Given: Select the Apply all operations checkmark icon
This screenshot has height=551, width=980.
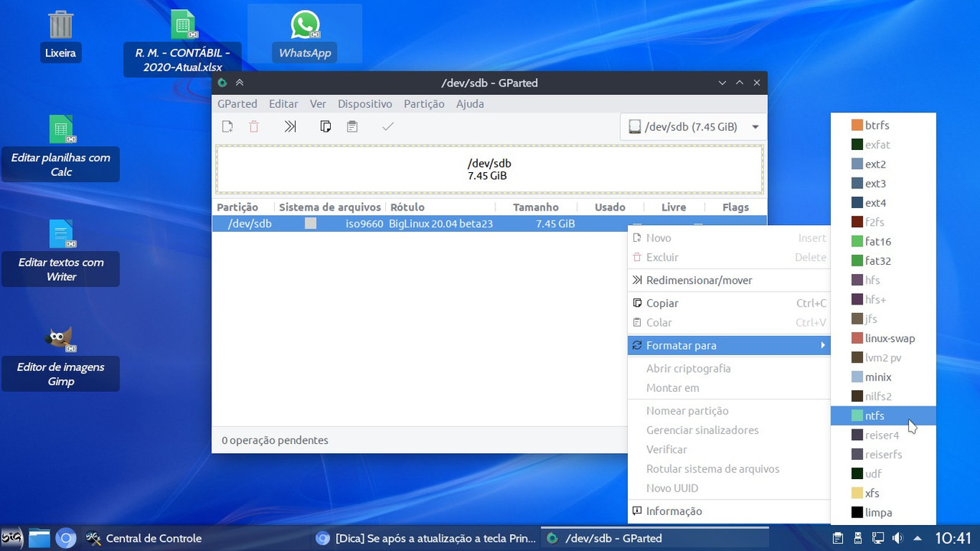Looking at the screenshot, I should point(387,126).
